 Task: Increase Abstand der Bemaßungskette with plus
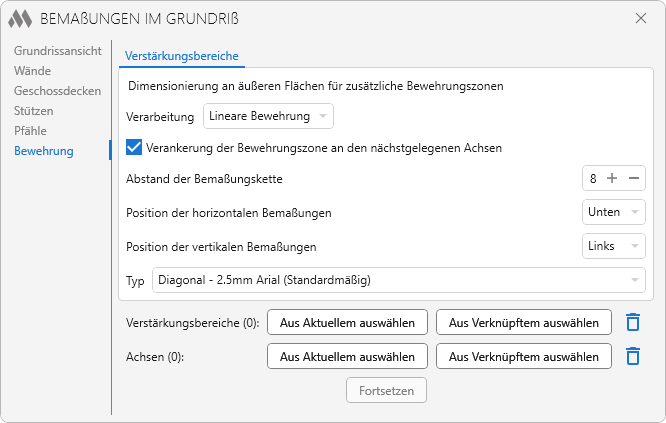(612, 178)
